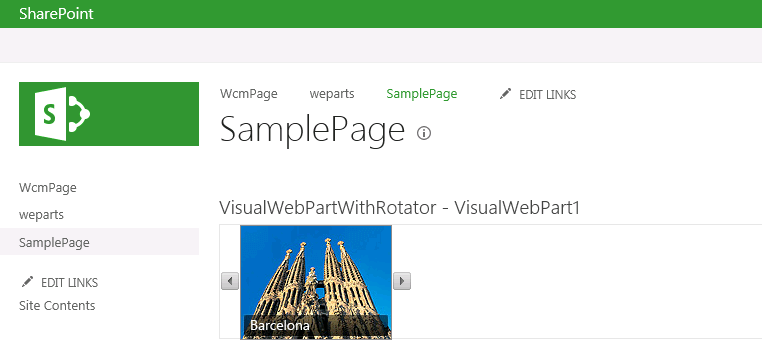Click the SharePoint site logo
Screen dimensions: 762x363
(x=109, y=114)
